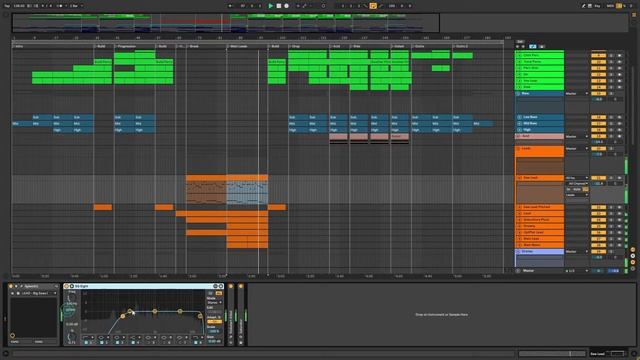640x360 pixels.
Task: Jump to the Intro locator
Action: (18, 46)
